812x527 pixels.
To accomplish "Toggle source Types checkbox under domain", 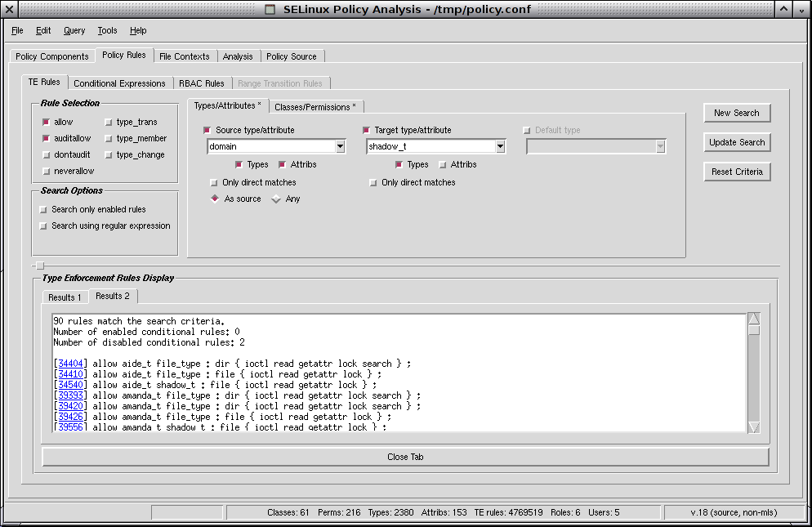I will coord(239,165).
